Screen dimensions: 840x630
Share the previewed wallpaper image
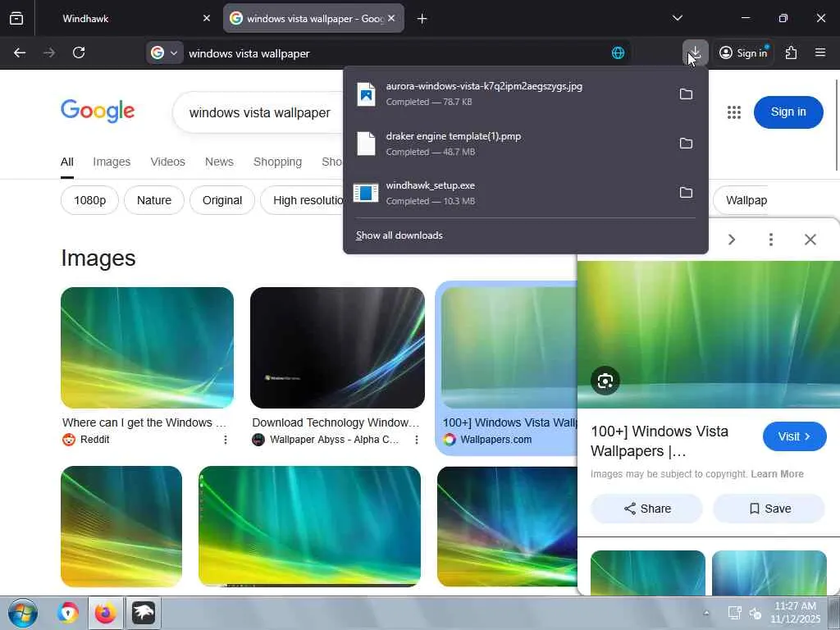[x=646, y=509]
